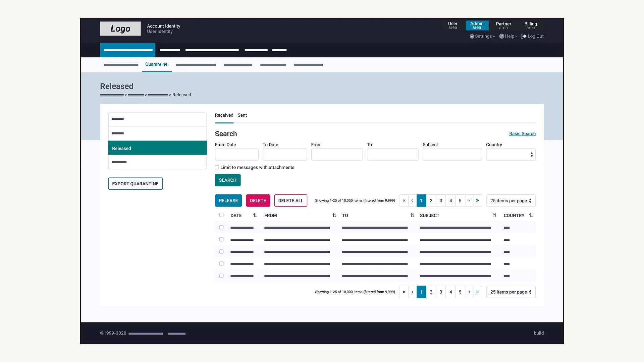Select the Quarantine tab
This screenshot has height=362, width=644.
156,64
